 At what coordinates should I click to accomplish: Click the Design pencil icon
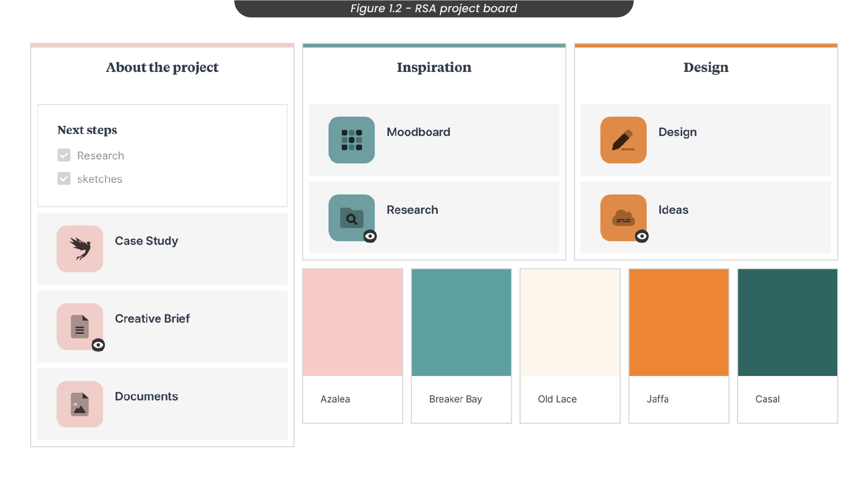(x=623, y=140)
